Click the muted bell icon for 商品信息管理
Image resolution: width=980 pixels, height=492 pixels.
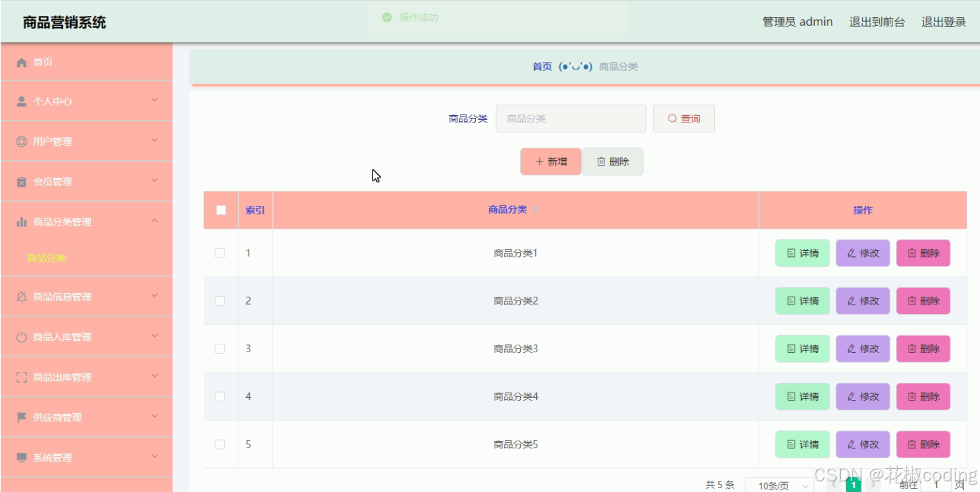pos(21,297)
